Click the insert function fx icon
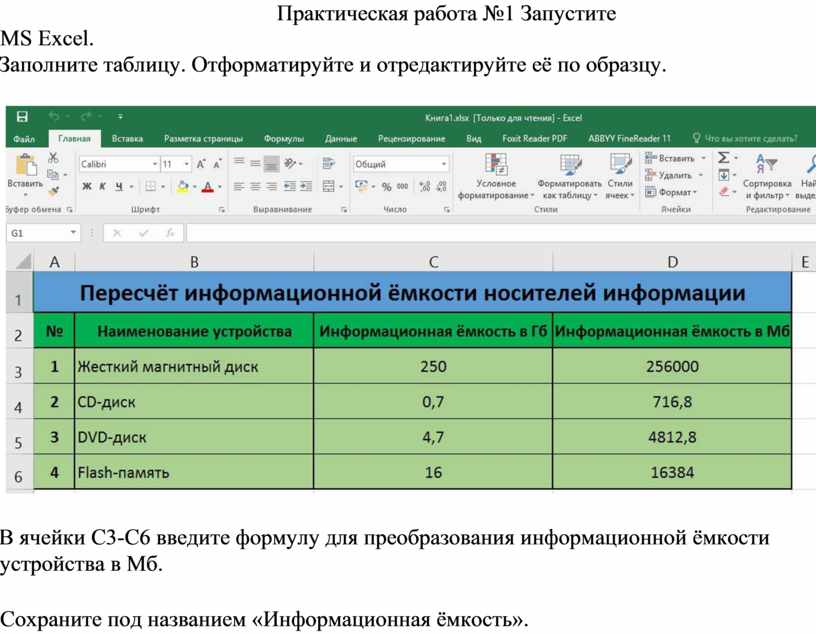The image size is (816, 634). point(170,233)
